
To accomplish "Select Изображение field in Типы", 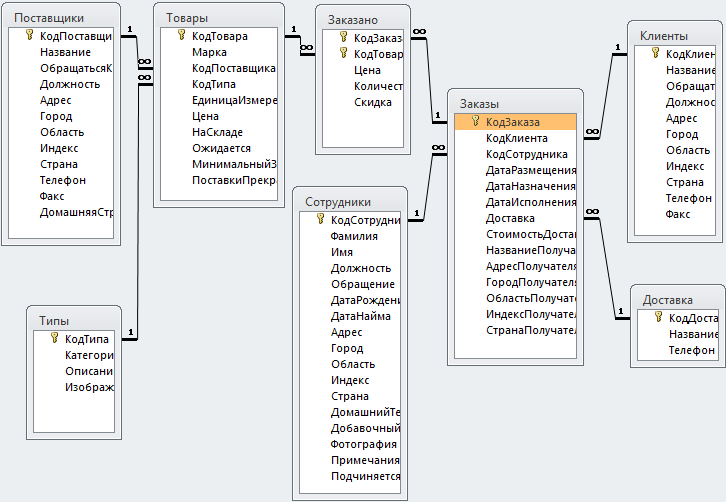I will click(74, 387).
